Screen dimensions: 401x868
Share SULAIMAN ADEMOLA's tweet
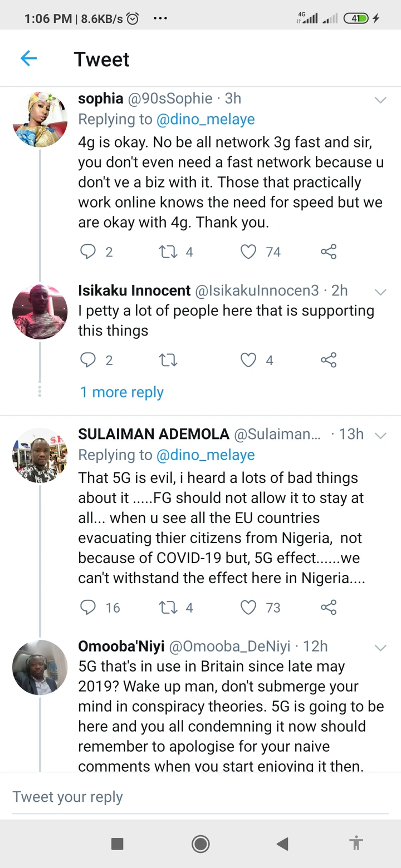tap(328, 608)
